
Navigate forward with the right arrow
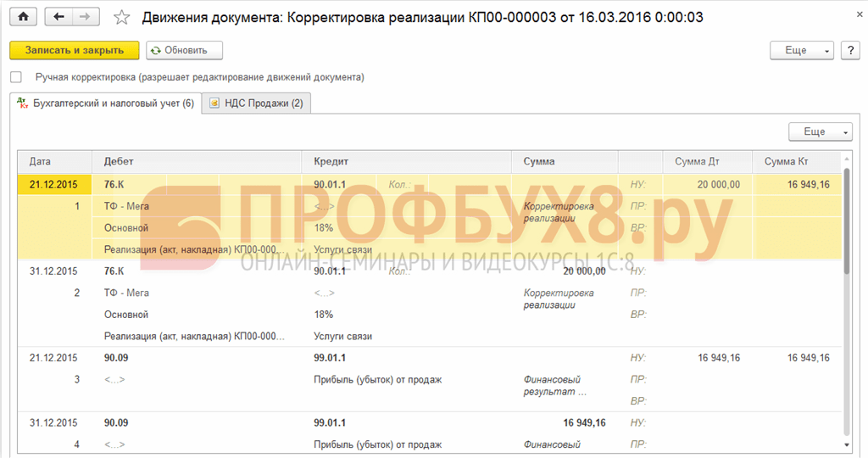(86, 17)
